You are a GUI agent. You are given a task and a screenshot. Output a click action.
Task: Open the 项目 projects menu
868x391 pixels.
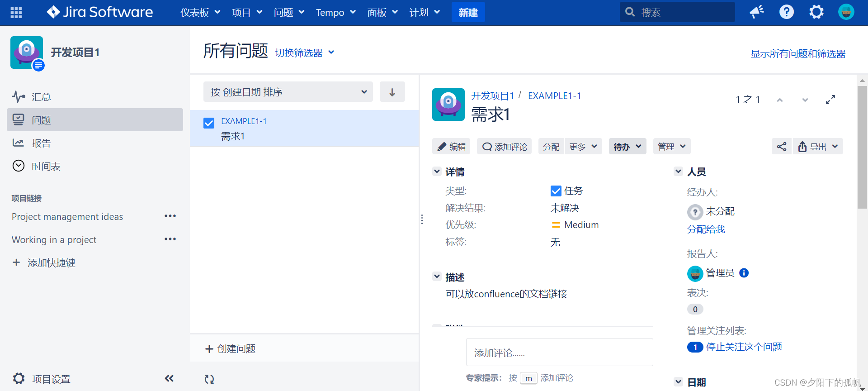[247, 12]
